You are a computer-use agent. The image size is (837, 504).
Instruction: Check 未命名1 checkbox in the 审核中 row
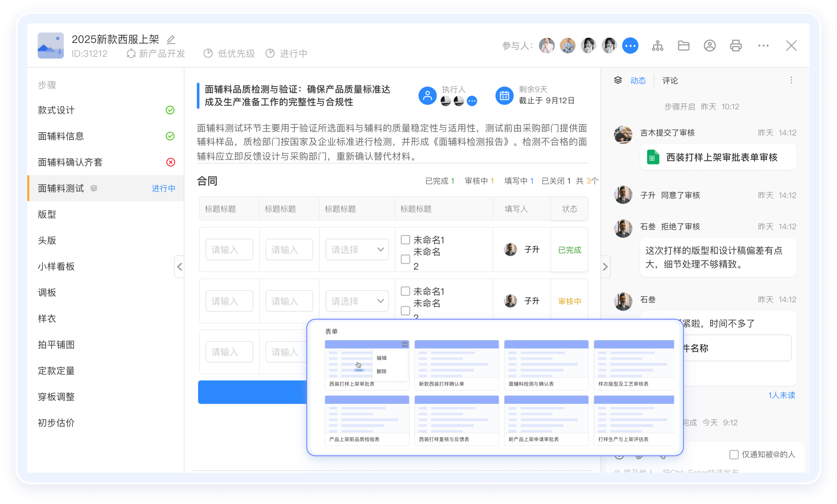[x=405, y=291]
